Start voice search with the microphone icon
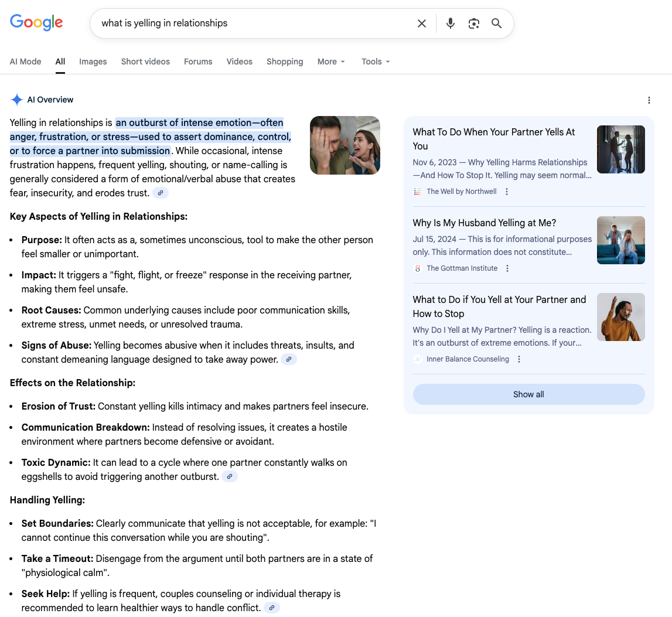672x617 pixels. pos(450,23)
